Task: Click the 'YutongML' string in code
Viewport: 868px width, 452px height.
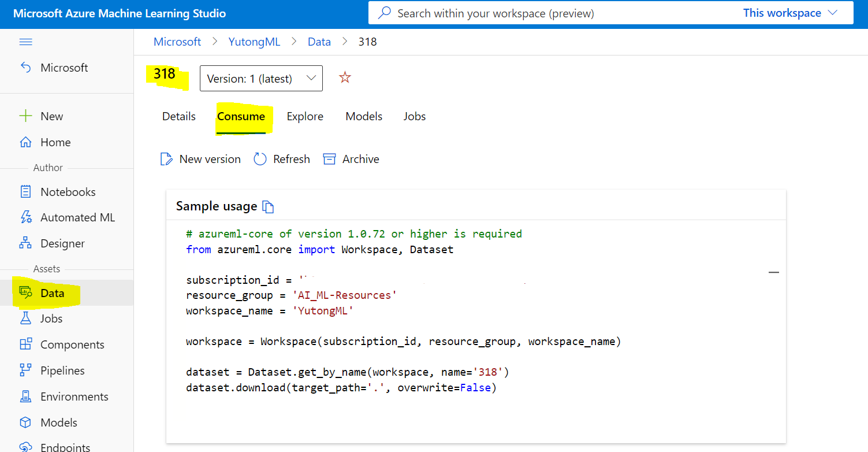Action: point(323,311)
